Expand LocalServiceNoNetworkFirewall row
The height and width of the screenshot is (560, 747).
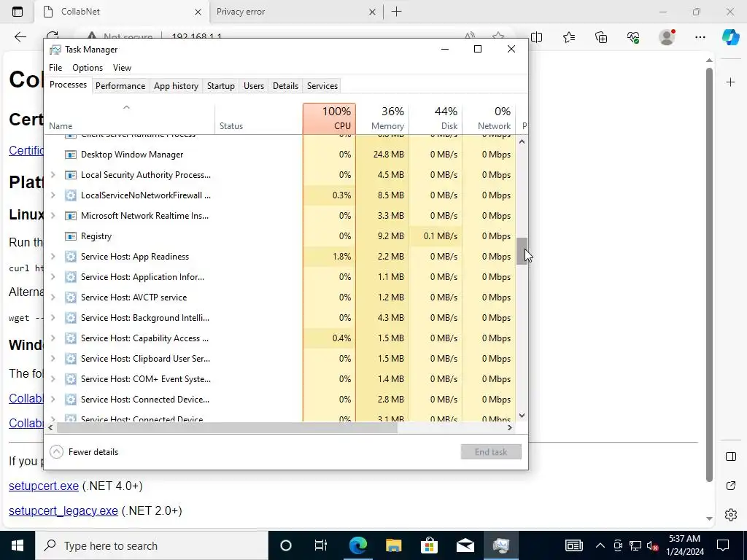(53, 195)
